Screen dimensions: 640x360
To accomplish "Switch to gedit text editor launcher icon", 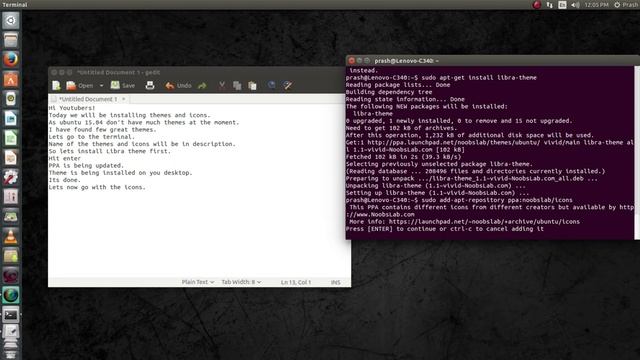I will pos(11,331).
